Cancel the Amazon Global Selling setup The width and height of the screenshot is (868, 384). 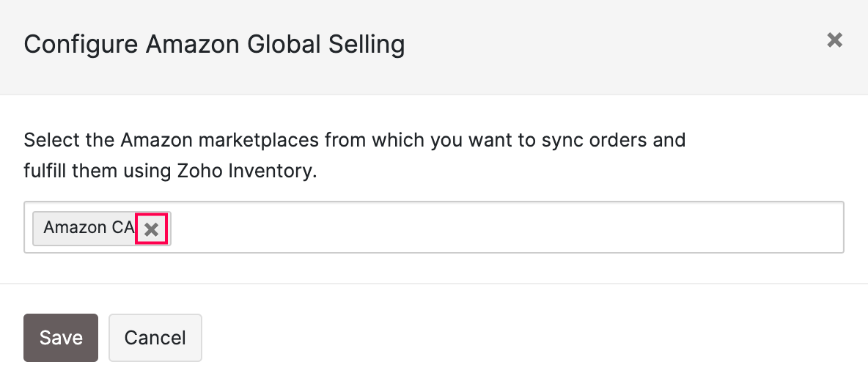tap(155, 338)
